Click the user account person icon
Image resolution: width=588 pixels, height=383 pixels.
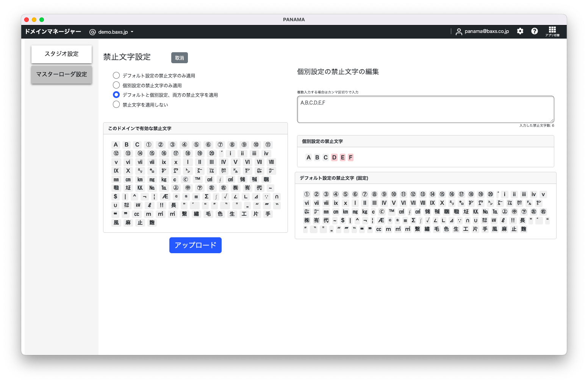coord(459,32)
